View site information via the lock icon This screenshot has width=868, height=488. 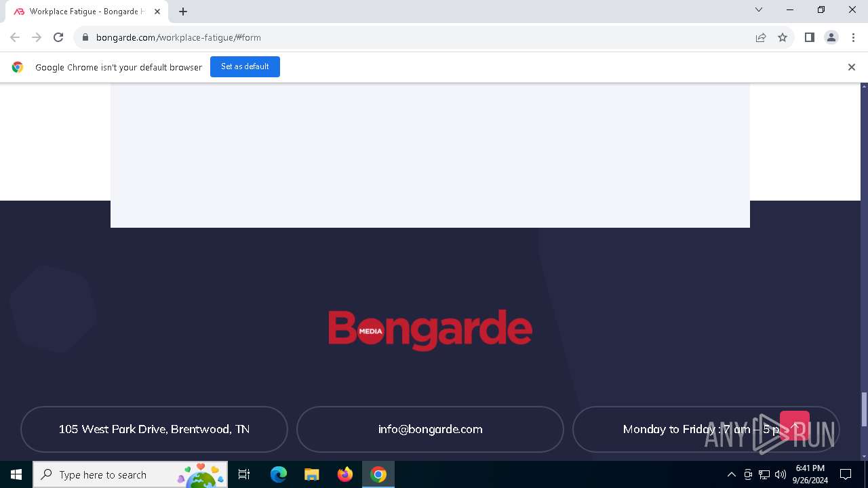(85, 37)
